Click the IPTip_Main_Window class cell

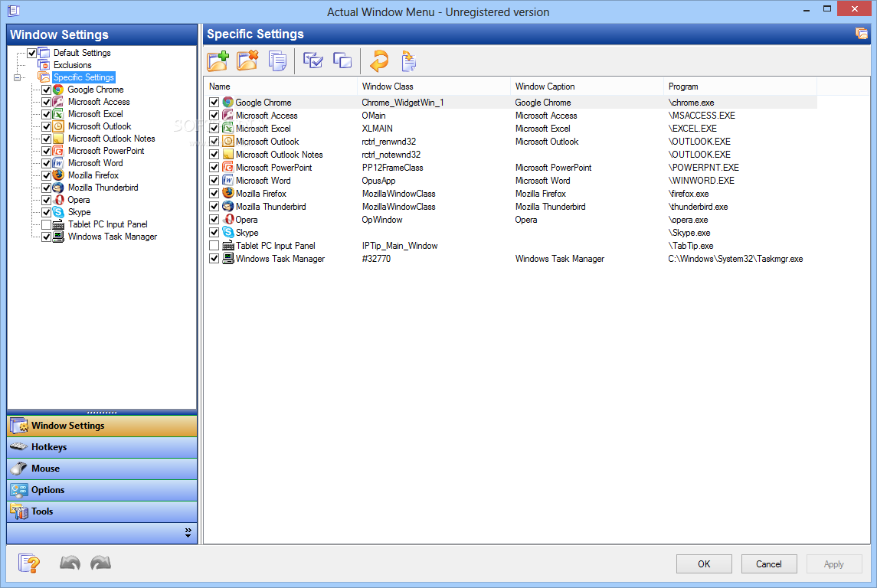pyautogui.click(x=399, y=246)
